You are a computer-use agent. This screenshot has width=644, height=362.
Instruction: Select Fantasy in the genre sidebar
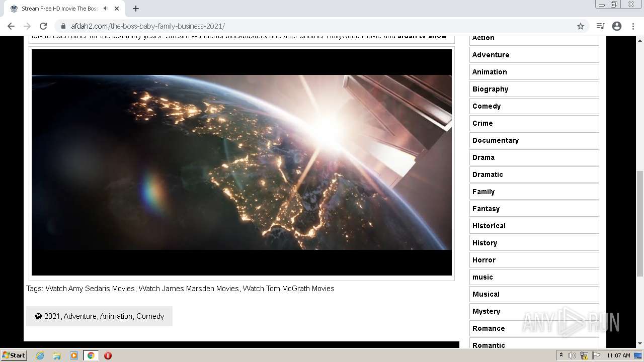tap(534, 209)
